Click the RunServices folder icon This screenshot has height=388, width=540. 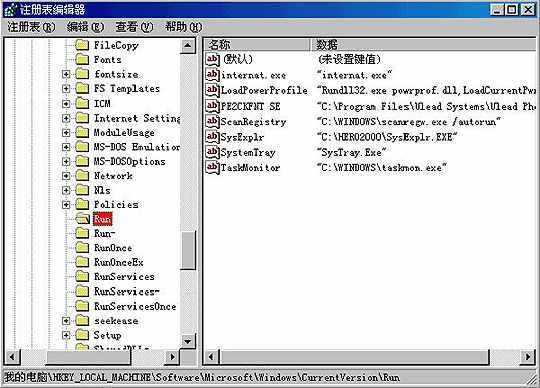[82, 276]
